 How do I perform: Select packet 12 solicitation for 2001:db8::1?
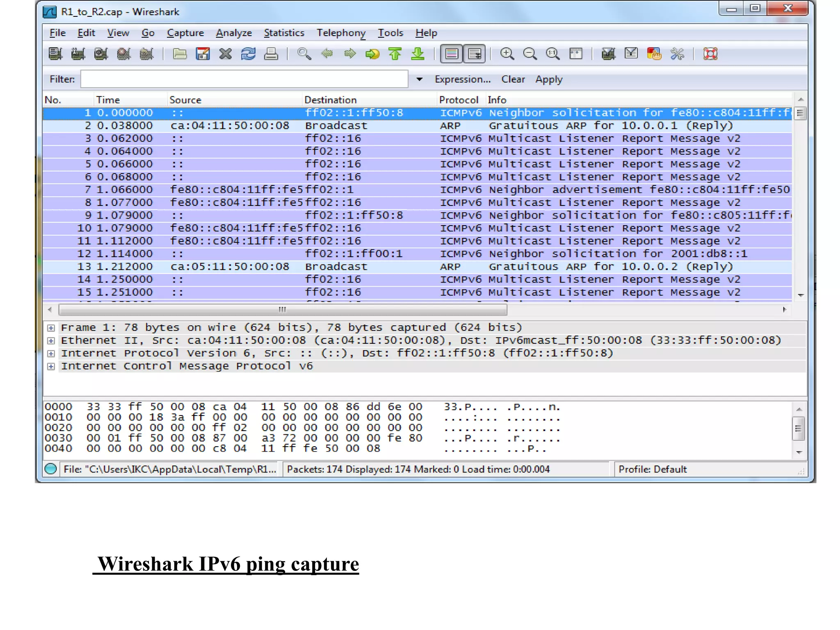[x=417, y=253]
